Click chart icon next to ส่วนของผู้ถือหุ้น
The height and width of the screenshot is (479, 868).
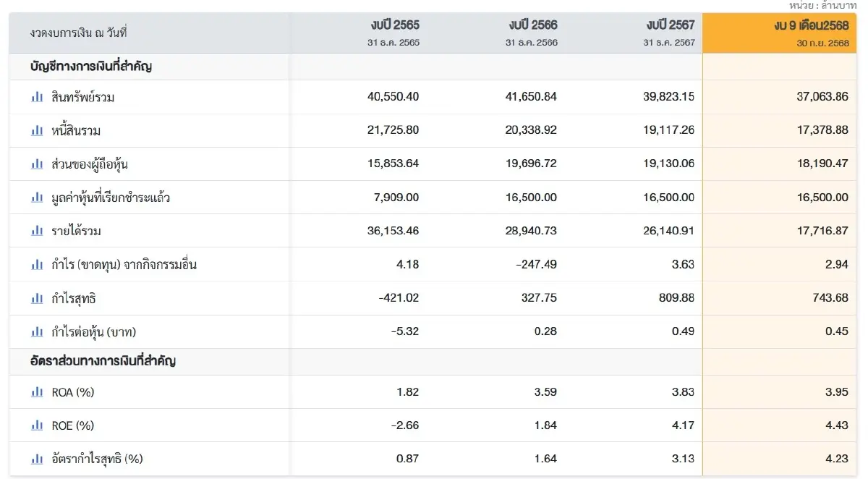pos(37,164)
